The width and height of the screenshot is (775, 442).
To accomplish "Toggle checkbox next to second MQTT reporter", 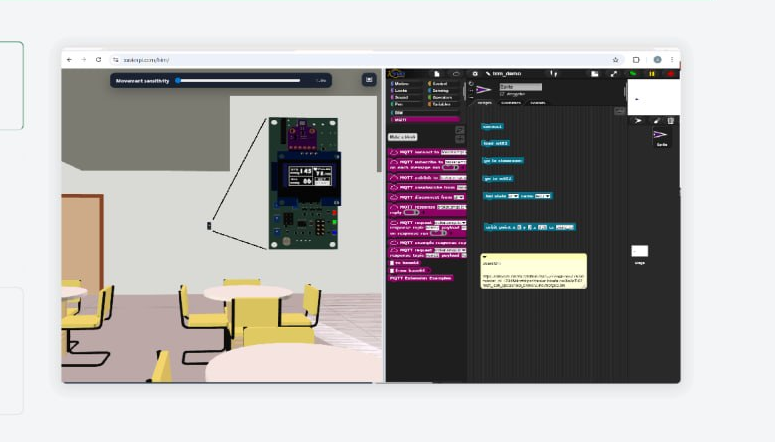I will click(392, 271).
